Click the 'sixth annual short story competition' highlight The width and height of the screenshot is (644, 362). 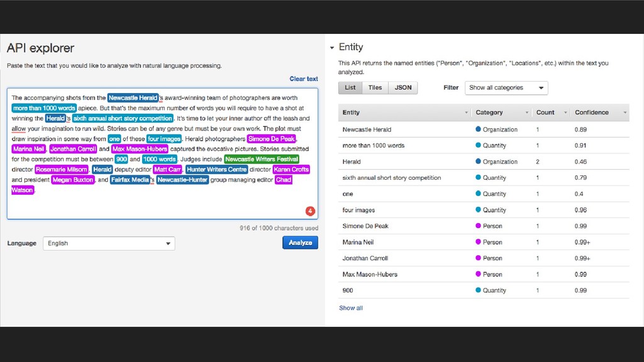(123, 118)
